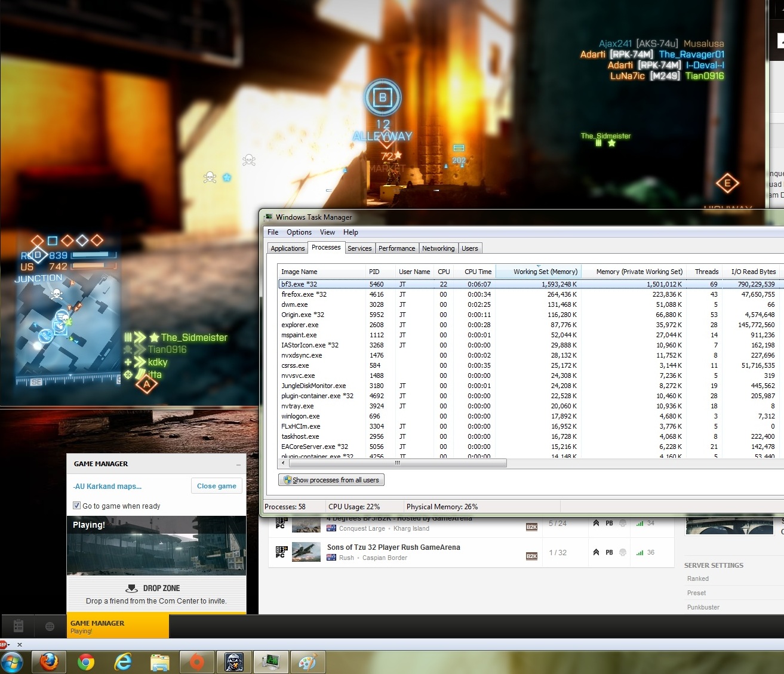Switch to the Applications tab
This screenshot has height=674, width=784.
(x=288, y=248)
